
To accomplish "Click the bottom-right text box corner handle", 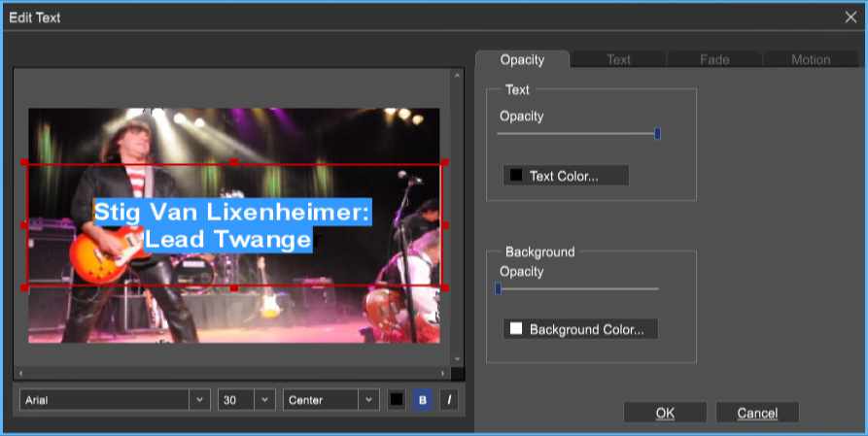I will tap(444, 287).
